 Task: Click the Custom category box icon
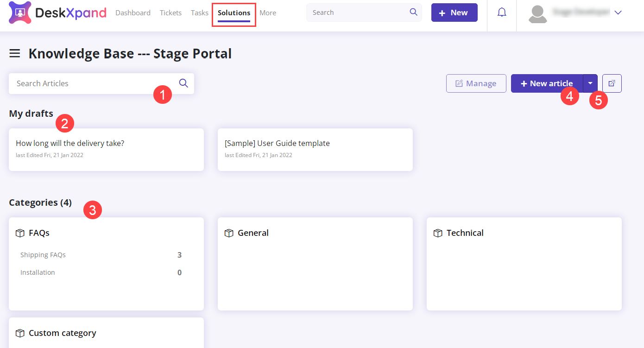(x=19, y=333)
